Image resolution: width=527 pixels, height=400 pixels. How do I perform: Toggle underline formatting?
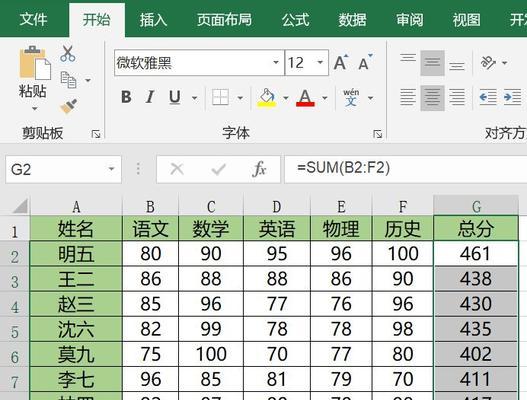click(175, 97)
